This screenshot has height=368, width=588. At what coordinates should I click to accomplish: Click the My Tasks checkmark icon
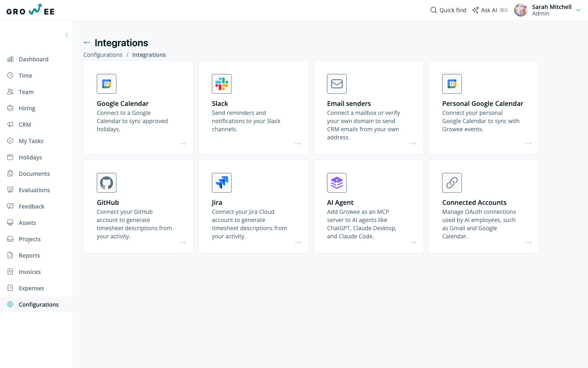pyautogui.click(x=10, y=141)
